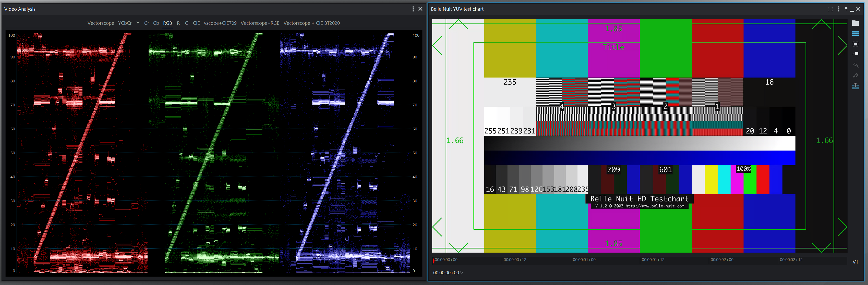This screenshot has width=868, height=285.
Task: Select the rectangular marquee icon in the sidebar
Action: point(856,43)
